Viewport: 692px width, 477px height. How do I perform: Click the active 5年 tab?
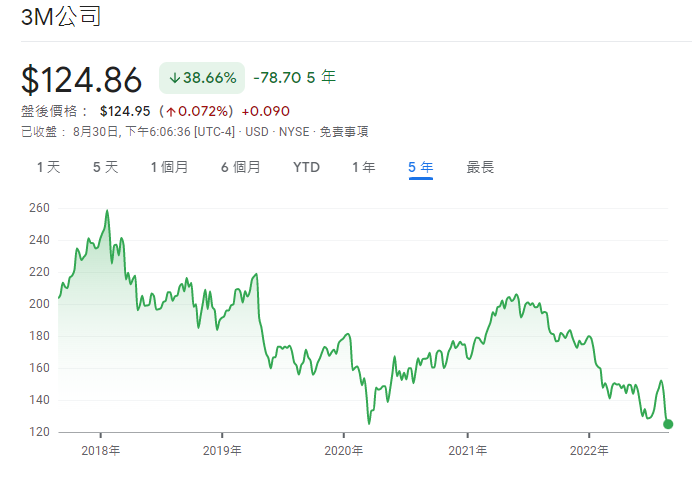click(420, 167)
